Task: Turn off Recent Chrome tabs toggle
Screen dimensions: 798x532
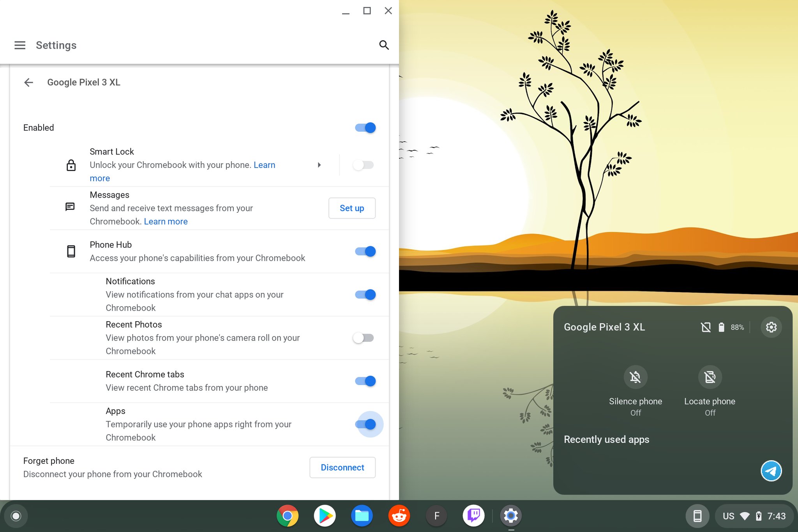Action: 365,381
